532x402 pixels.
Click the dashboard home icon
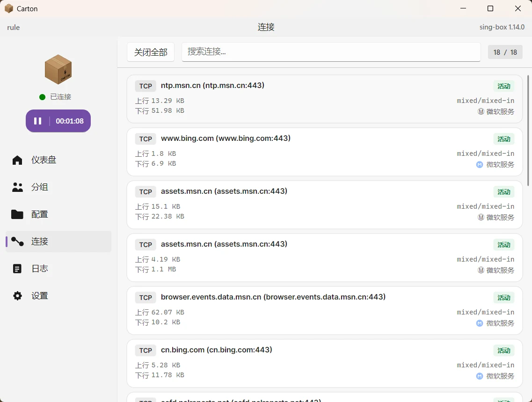pyautogui.click(x=17, y=160)
